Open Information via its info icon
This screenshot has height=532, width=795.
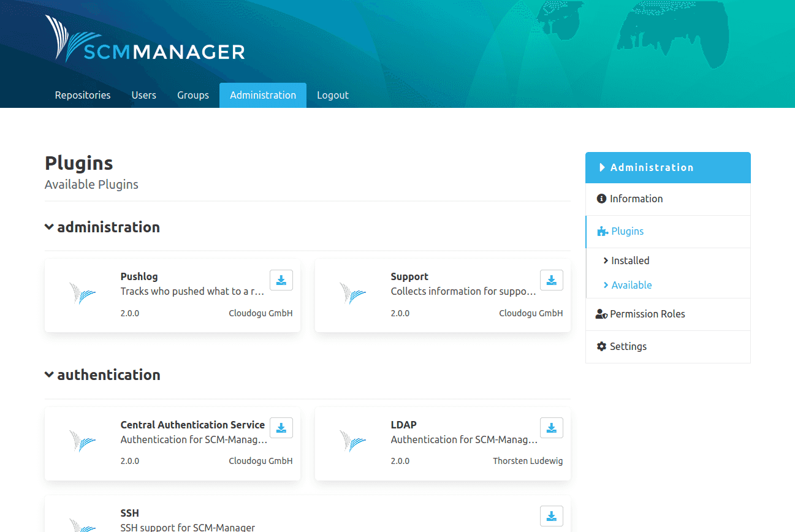(x=601, y=199)
